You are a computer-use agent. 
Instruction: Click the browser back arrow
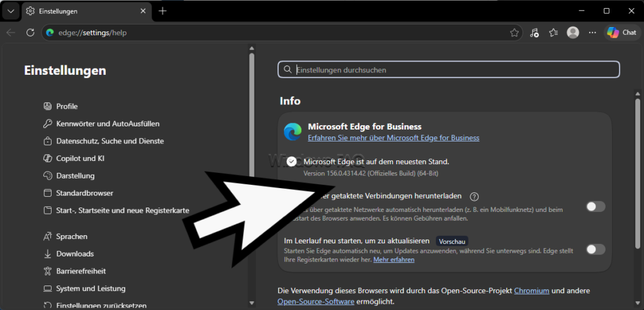tap(11, 33)
